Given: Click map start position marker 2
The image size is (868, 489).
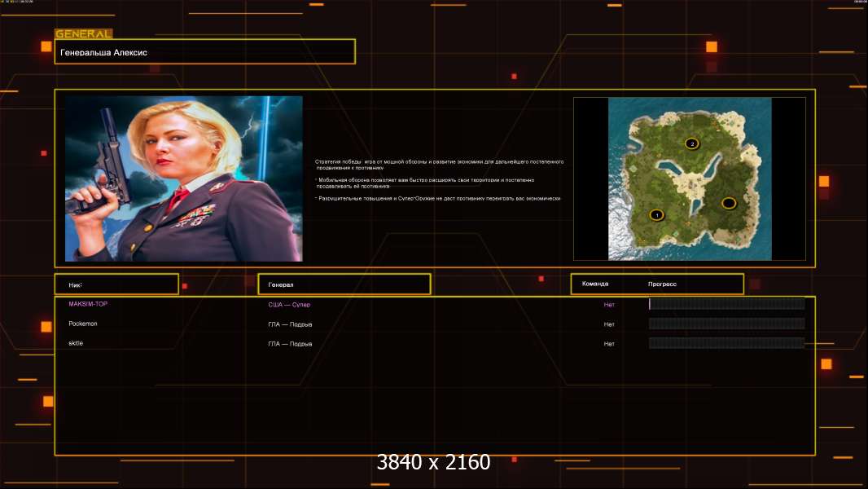Looking at the screenshot, I should [x=692, y=144].
